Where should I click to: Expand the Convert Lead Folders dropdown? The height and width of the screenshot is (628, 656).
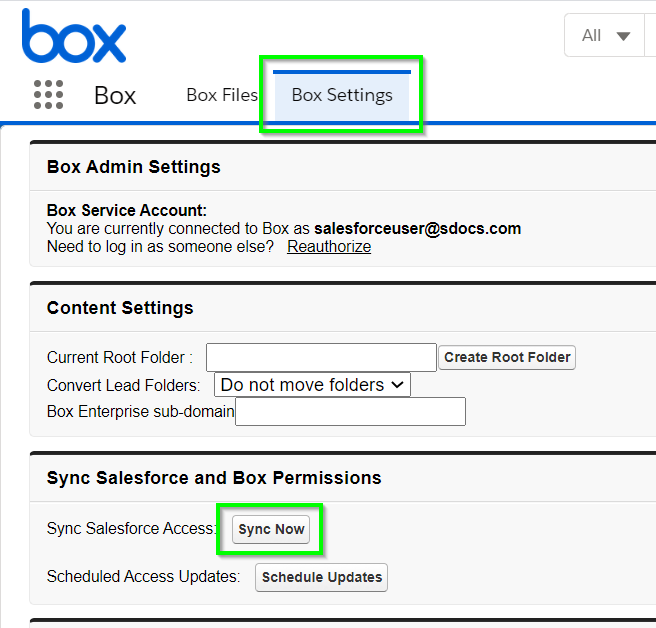click(x=312, y=384)
